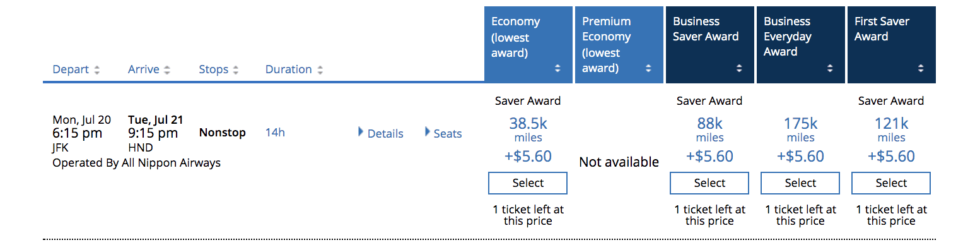
Task: Click the Business Saver Award header label
Action: pyautogui.click(x=706, y=29)
